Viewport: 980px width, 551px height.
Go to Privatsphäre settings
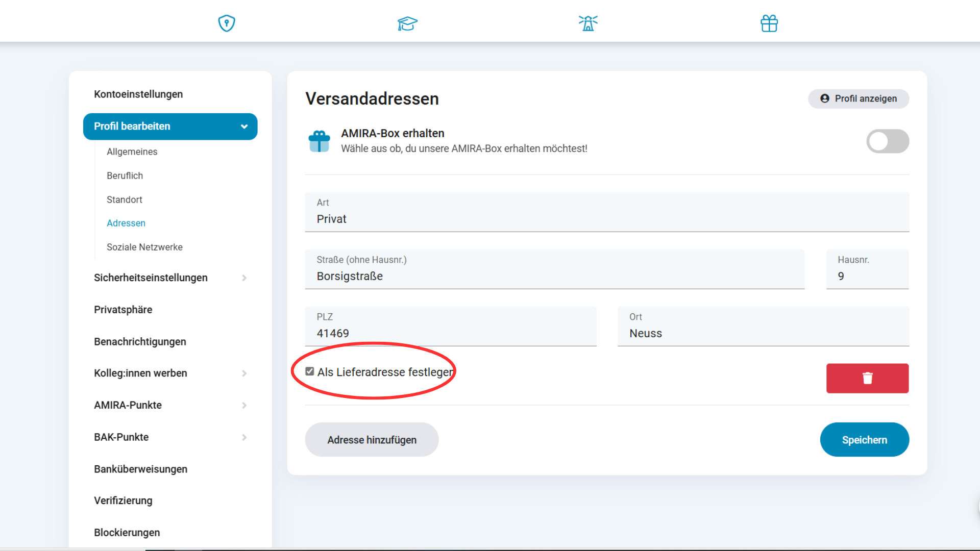(123, 310)
